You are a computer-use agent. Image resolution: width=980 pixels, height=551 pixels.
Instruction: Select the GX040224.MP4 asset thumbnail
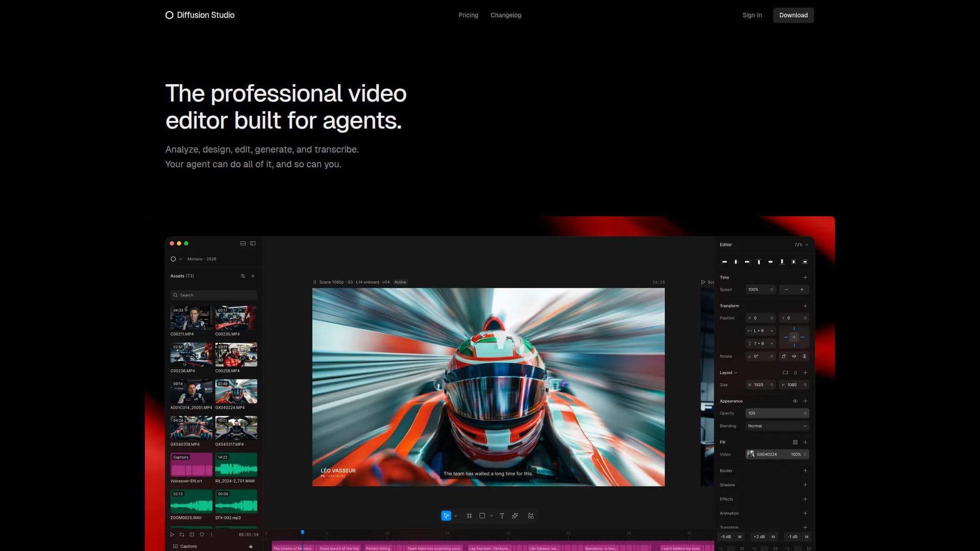click(236, 391)
